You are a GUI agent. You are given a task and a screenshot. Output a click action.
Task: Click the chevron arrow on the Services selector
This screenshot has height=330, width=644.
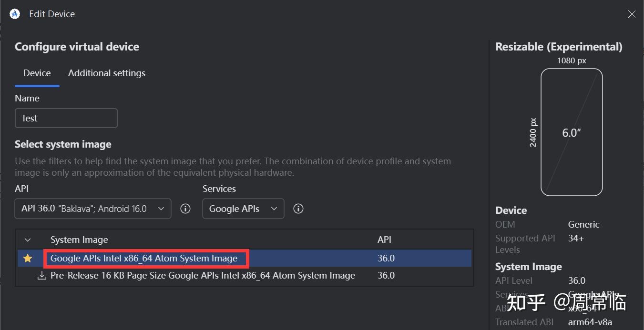tap(274, 208)
